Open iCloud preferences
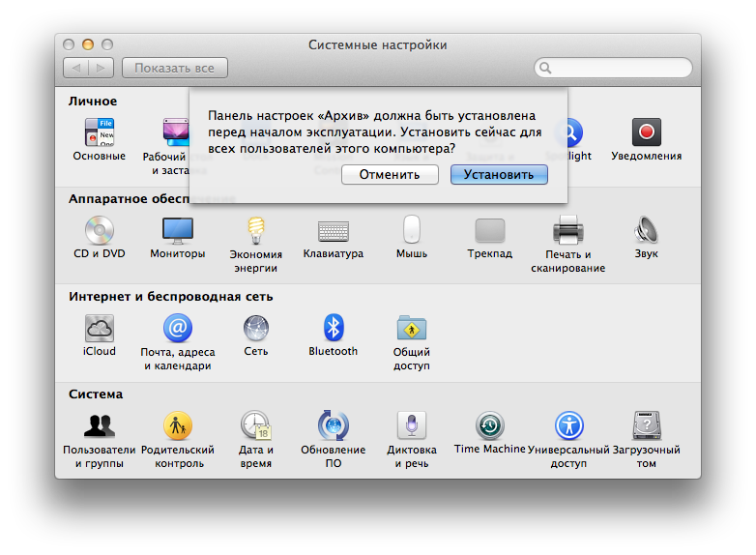756x555 pixels. coord(100,329)
